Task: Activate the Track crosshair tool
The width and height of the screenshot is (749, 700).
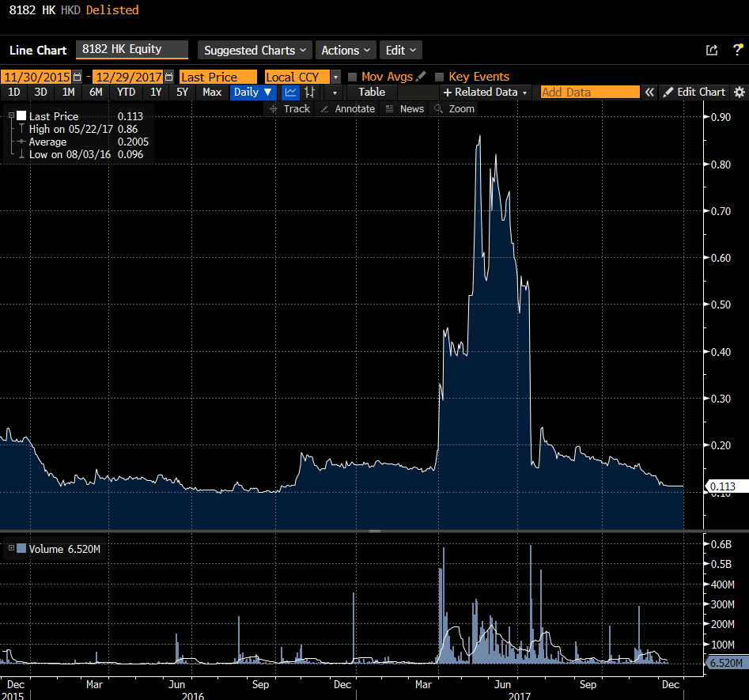Action: point(289,109)
